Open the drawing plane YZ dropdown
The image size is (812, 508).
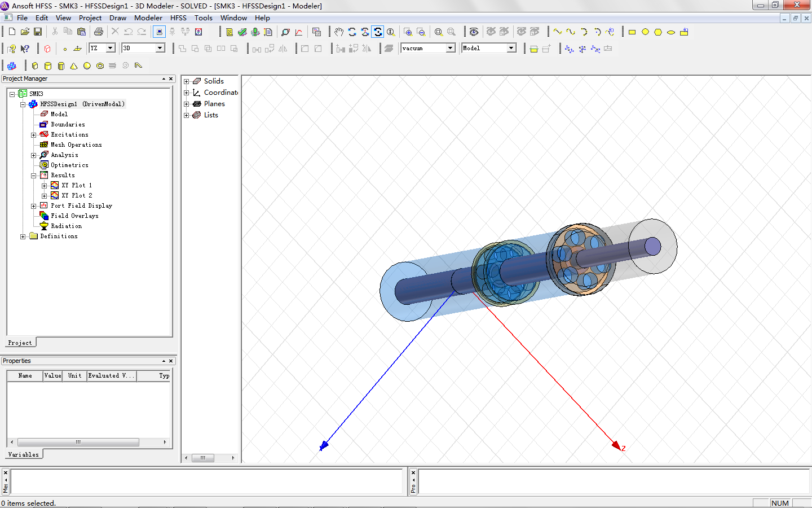click(x=111, y=48)
